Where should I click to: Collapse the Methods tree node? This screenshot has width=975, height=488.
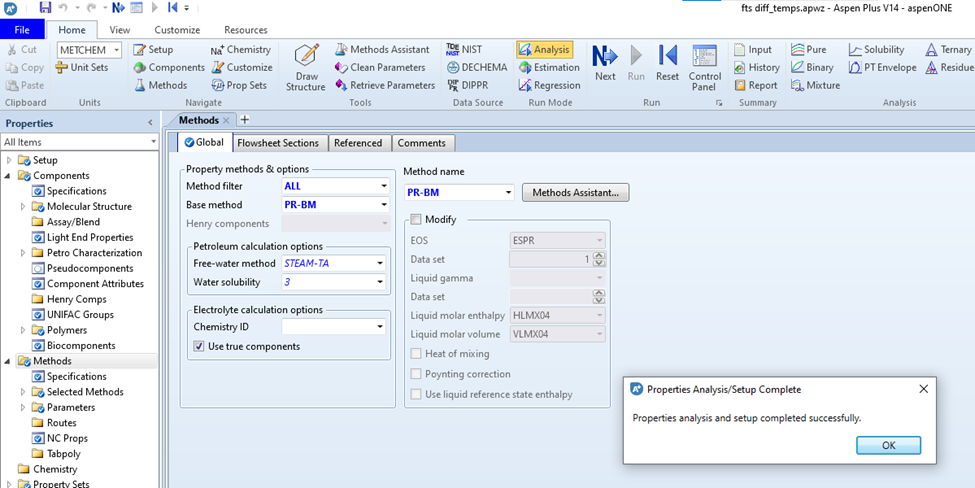click(x=9, y=361)
